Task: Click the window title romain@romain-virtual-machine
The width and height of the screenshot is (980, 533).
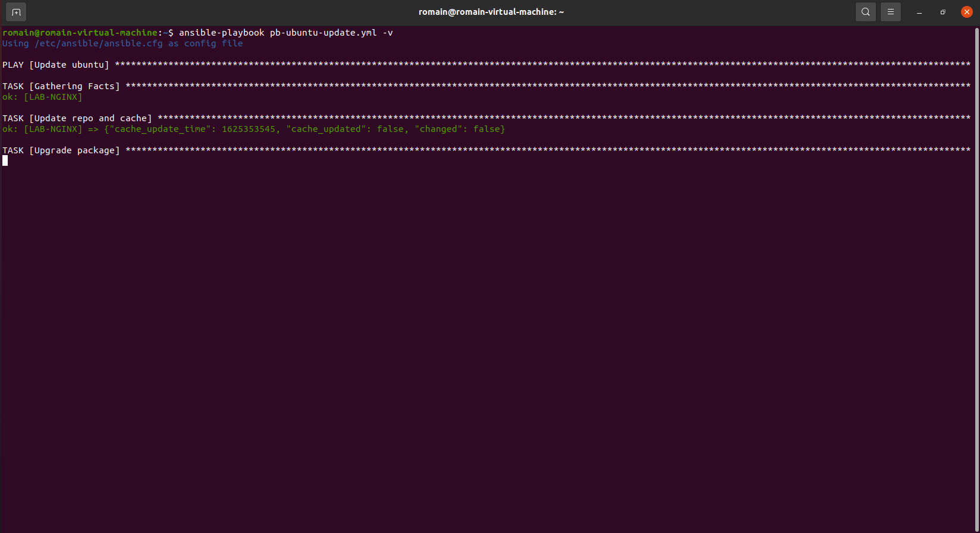Action: (491, 12)
